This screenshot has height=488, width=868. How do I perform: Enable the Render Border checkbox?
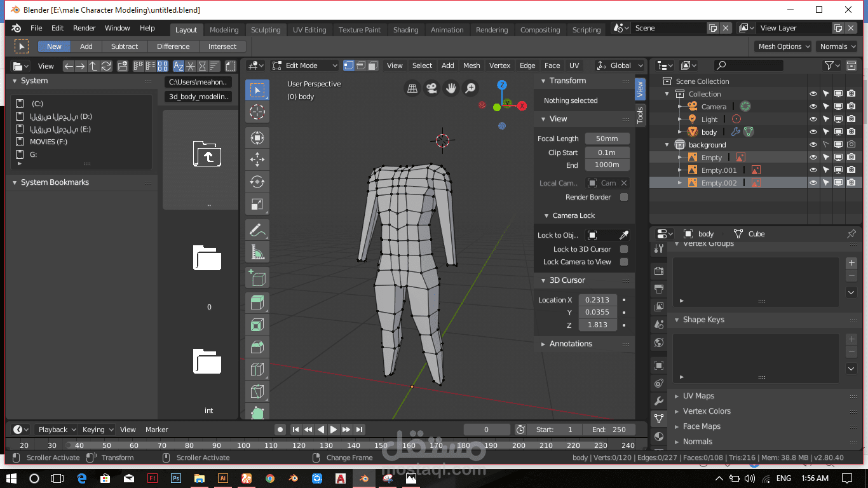624,197
